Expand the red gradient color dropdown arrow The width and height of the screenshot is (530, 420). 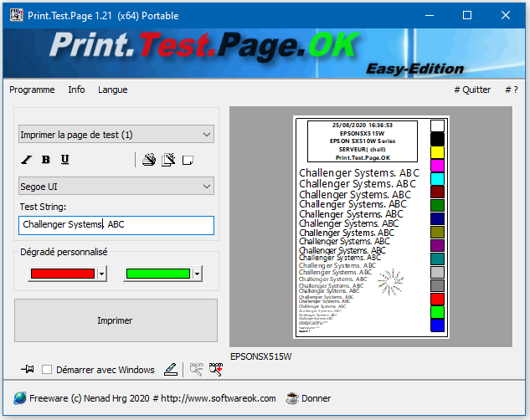(102, 274)
